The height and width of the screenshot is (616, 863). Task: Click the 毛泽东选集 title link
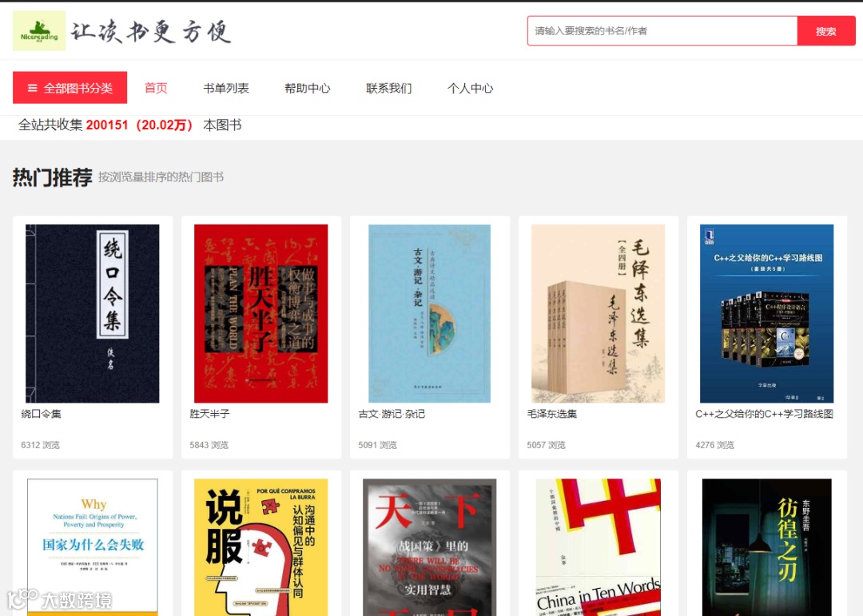coord(552,414)
